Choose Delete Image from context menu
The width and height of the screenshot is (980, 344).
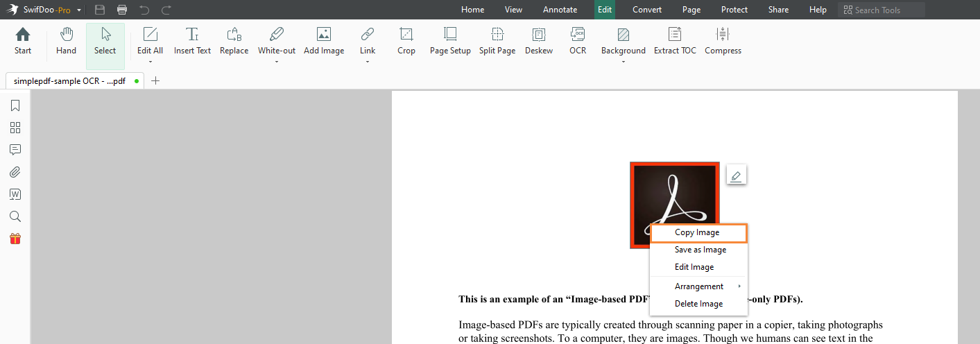point(698,304)
